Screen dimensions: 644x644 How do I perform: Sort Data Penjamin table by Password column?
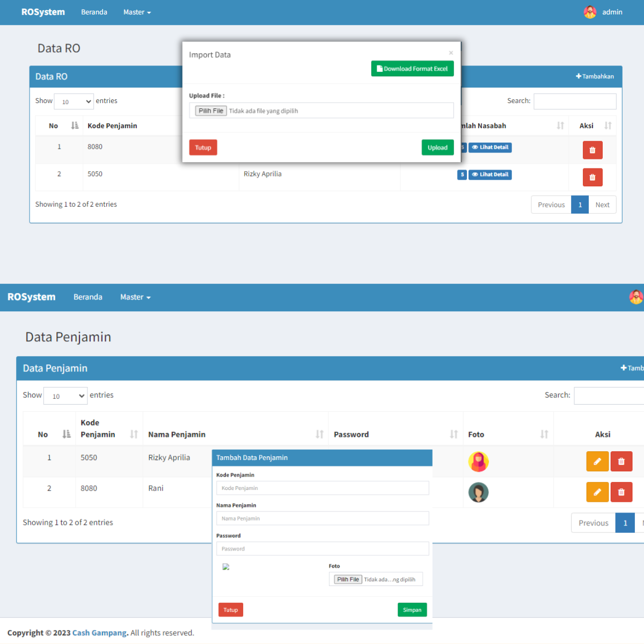454,434
